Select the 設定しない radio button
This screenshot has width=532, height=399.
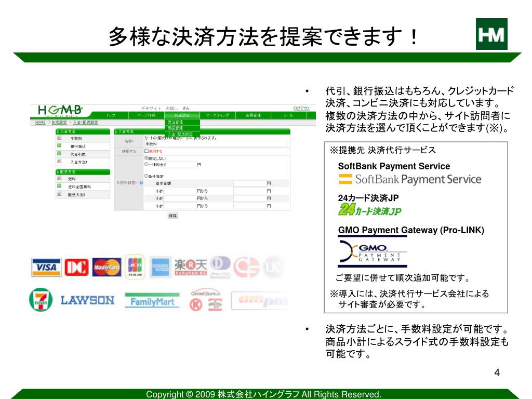coord(147,158)
